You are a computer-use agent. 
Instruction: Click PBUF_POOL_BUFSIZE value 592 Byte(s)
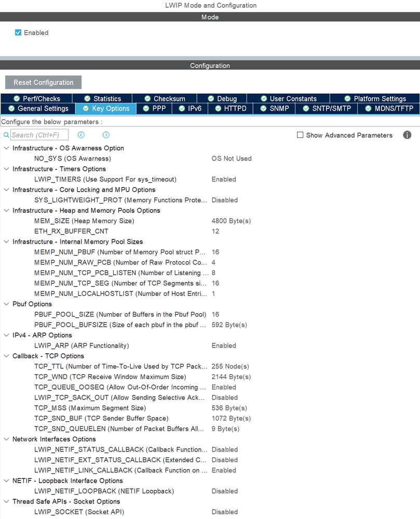229,325
